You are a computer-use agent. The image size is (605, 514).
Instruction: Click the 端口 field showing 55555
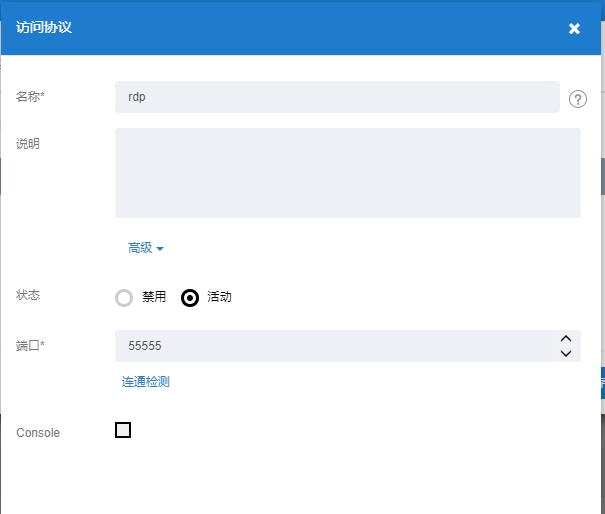tap(335, 346)
